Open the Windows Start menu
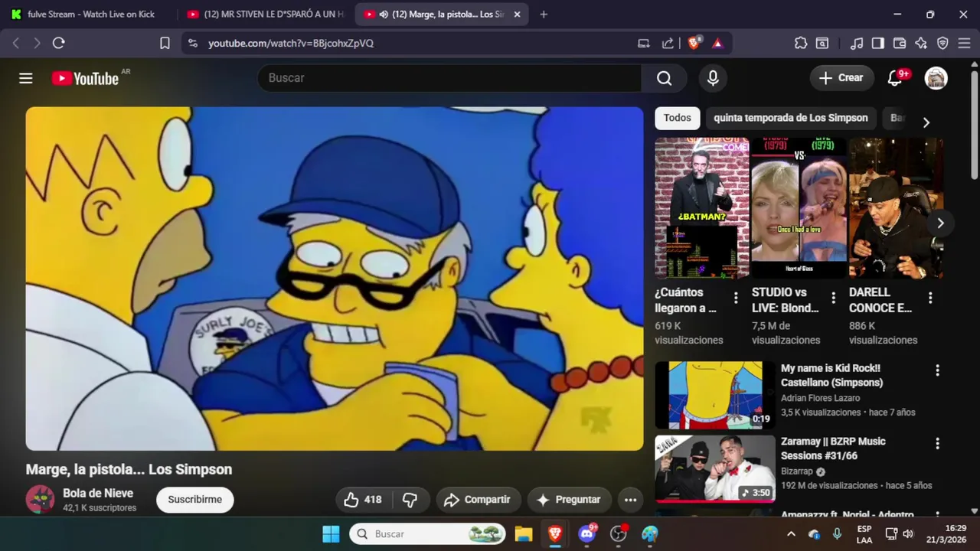The image size is (980, 551). pyautogui.click(x=331, y=534)
